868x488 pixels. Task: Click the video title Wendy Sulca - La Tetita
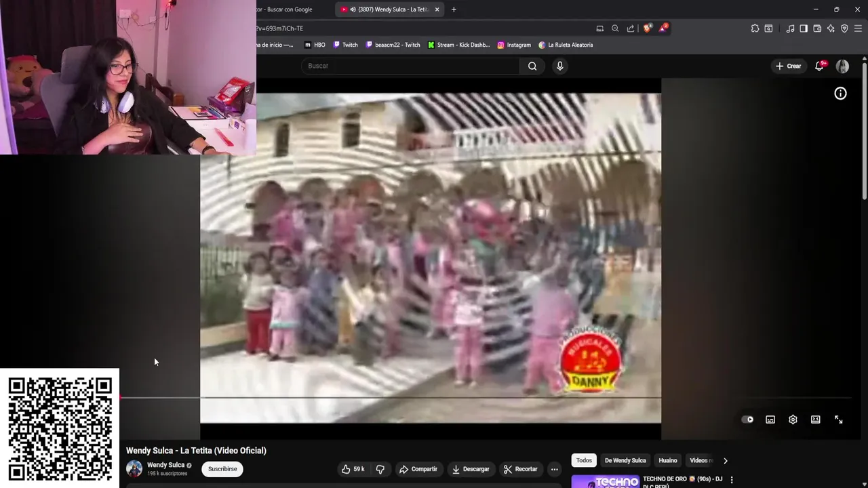point(196,451)
